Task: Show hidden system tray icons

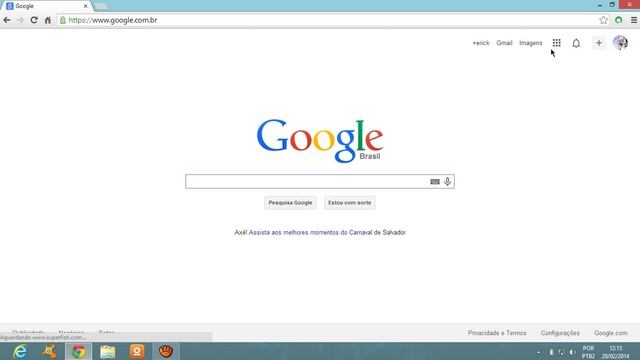Action: click(538, 352)
